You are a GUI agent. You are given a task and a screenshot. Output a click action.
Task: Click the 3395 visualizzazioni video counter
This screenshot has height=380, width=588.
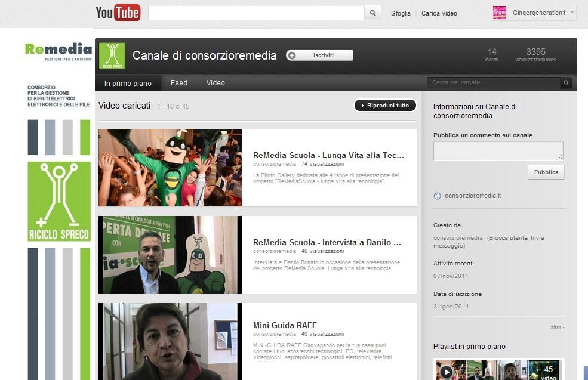536,55
